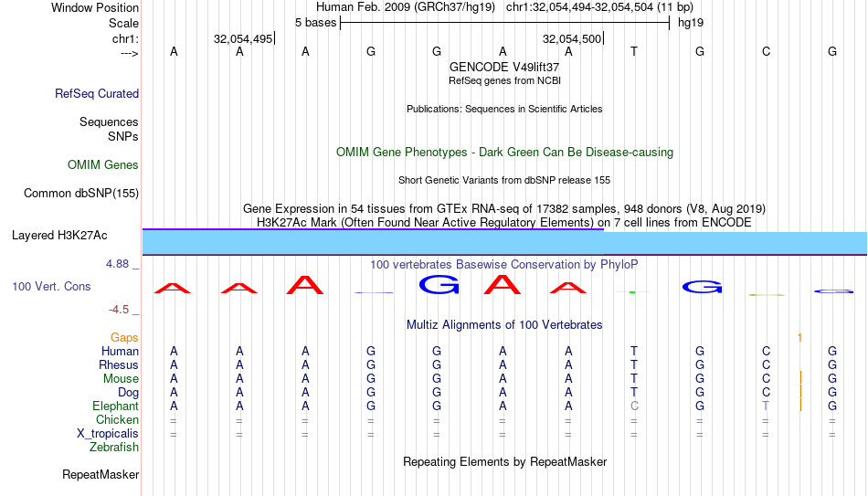Click the largest blue G conservation logo letter
The width and height of the screenshot is (868, 496).
pyautogui.click(x=439, y=284)
